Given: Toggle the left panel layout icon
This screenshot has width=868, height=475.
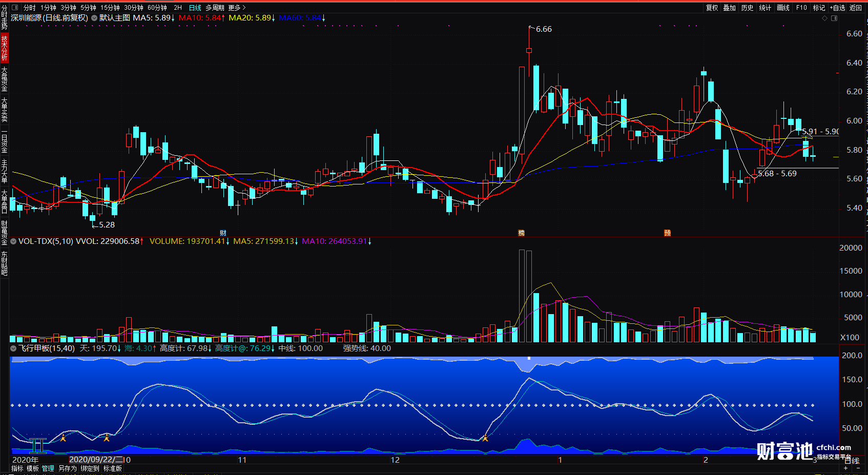Looking at the screenshot, I should pos(15,8).
